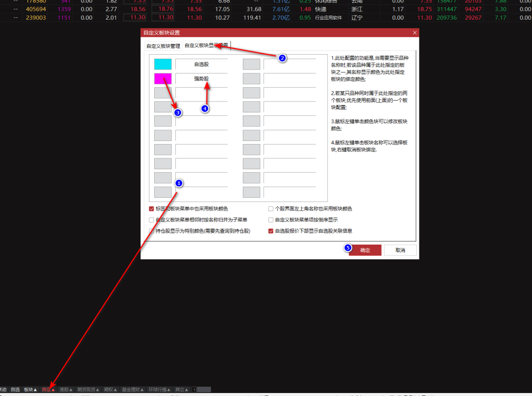
Task: Switch to the 自定义板块管理 tab
Action: point(163,46)
